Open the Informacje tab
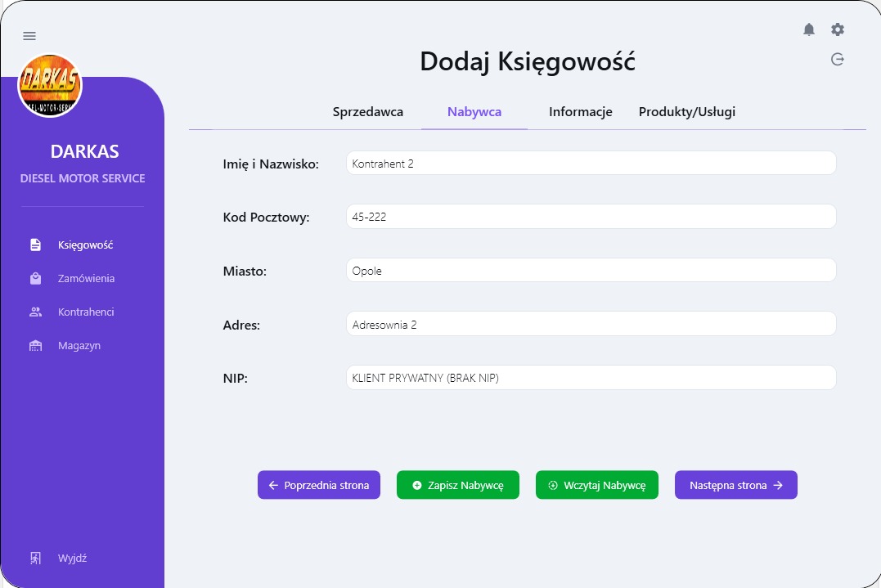This screenshot has width=881, height=588. [x=581, y=112]
